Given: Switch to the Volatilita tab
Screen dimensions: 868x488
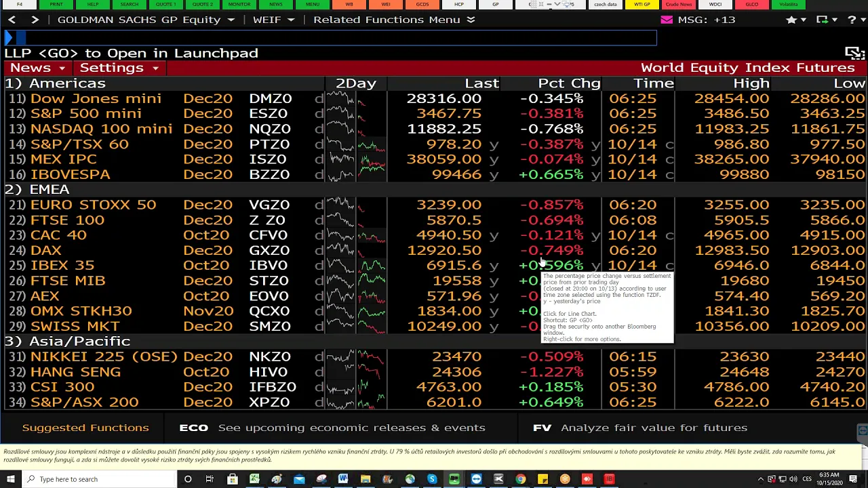Looking at the screenshot, I should tap(789, 4).
